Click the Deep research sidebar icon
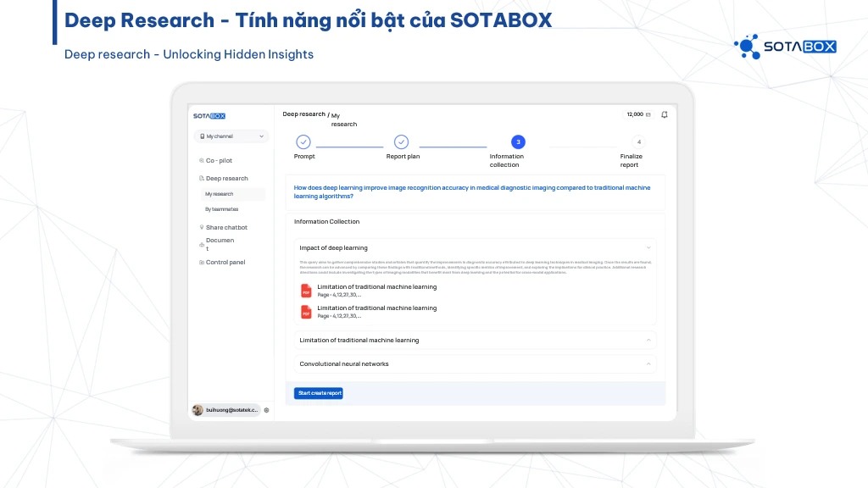 [x=202, y=178]
